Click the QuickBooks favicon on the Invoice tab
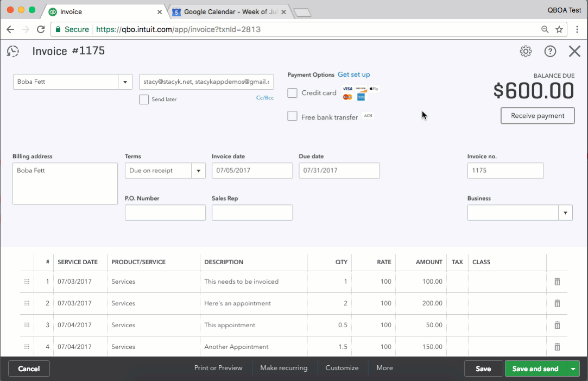This screenshot has width=588, height=381. [53, 12]
